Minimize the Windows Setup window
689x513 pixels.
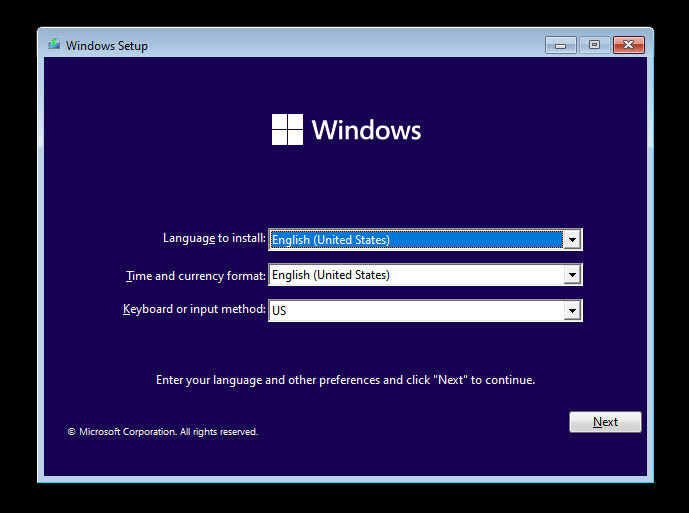[x=560, y=45]
